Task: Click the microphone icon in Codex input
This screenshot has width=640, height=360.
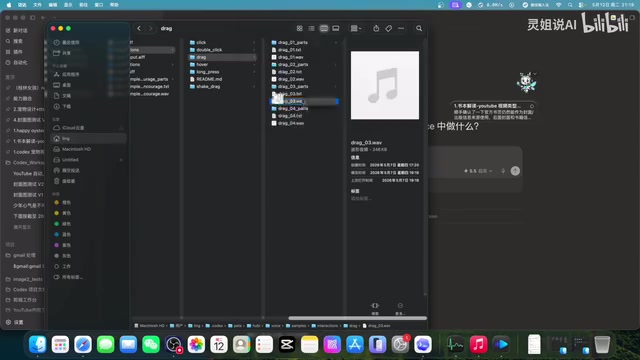Action: [x=503, y=171]
